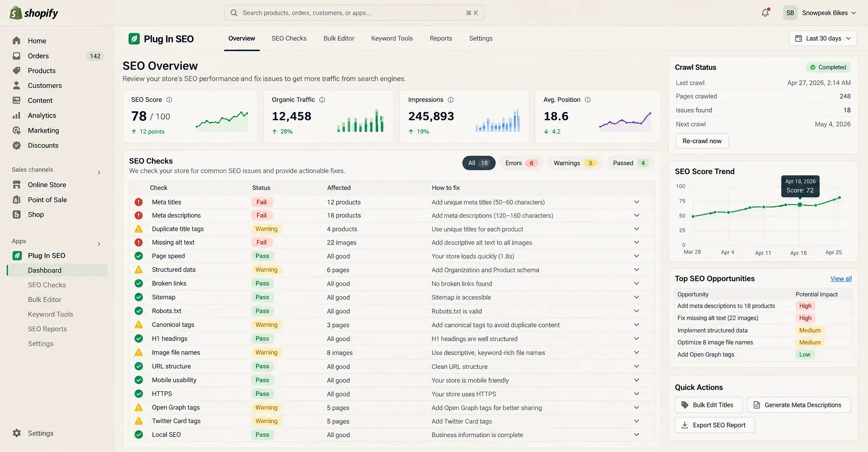
Task: Expand the Apps sidebar section
Action: coord(99,244)
